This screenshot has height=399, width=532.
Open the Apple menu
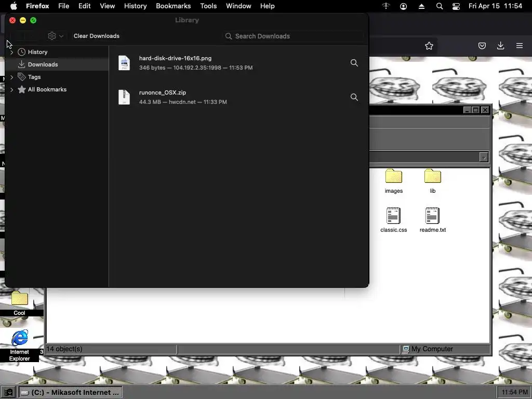pyautogui.click(x=14, y=6)
